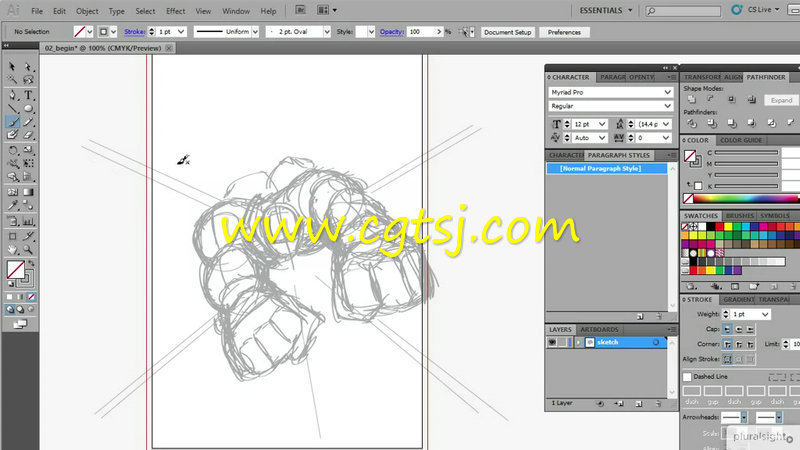
Task: Select the Lasso tool
Action: pos(28,80)
